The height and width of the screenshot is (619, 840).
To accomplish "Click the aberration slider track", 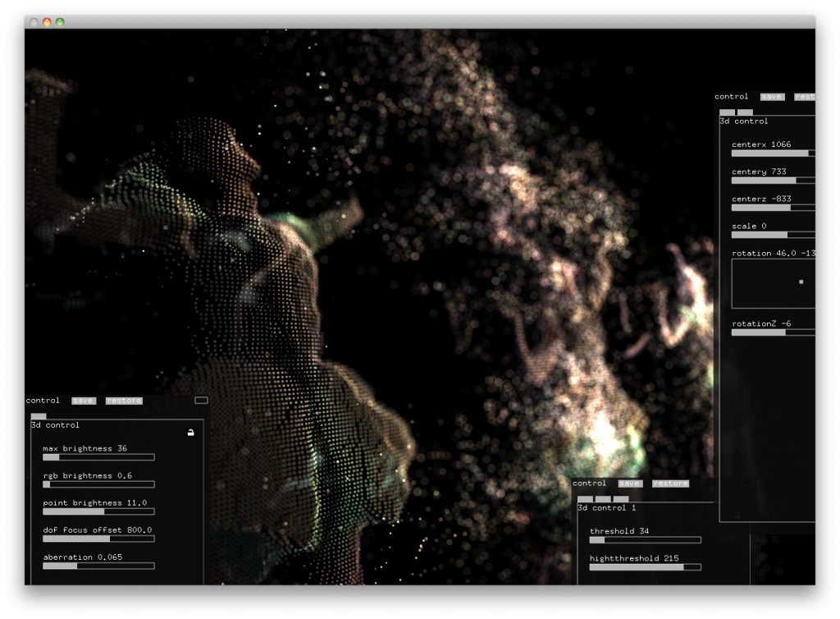I will coord(98,566).
